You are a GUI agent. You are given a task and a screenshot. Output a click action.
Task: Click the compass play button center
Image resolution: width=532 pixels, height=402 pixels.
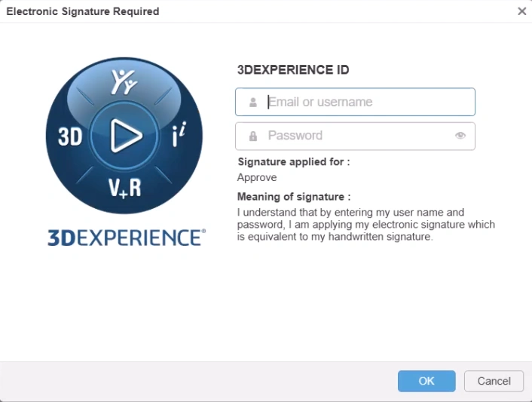[124, 136]
